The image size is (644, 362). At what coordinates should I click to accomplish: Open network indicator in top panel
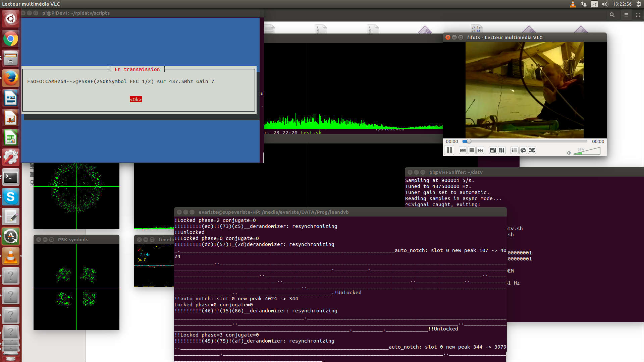pos(584,4)
